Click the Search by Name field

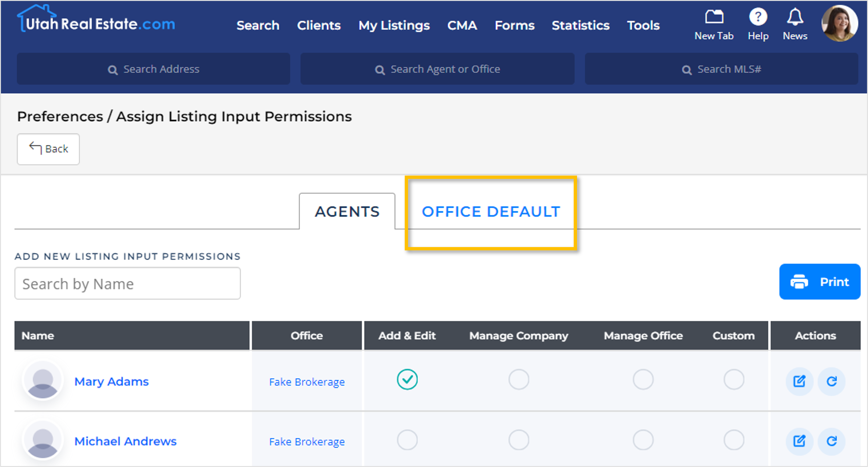tap(127, 284)
